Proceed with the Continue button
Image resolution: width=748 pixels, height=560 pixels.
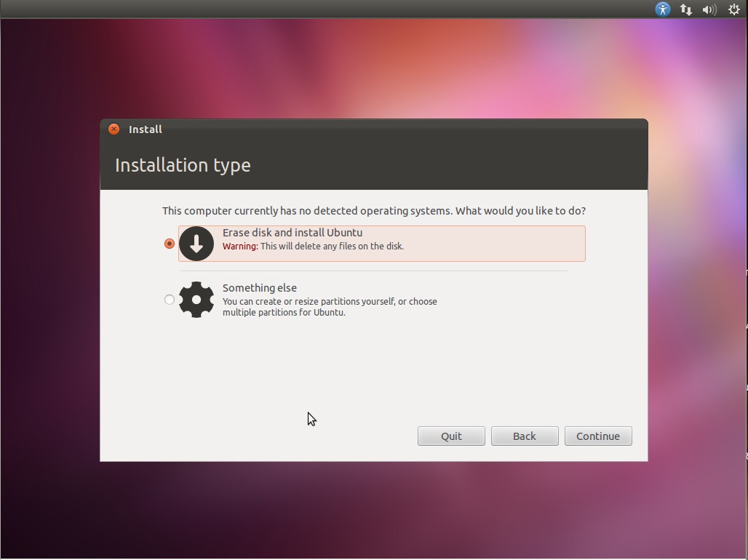tap(598, 436)
